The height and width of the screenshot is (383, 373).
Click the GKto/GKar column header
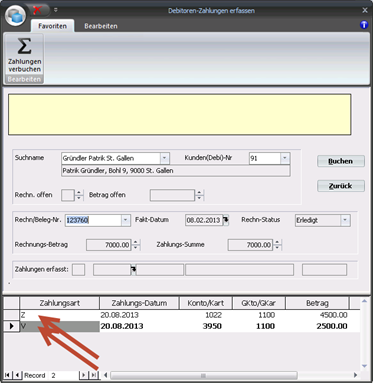click(x=259, y=303)
